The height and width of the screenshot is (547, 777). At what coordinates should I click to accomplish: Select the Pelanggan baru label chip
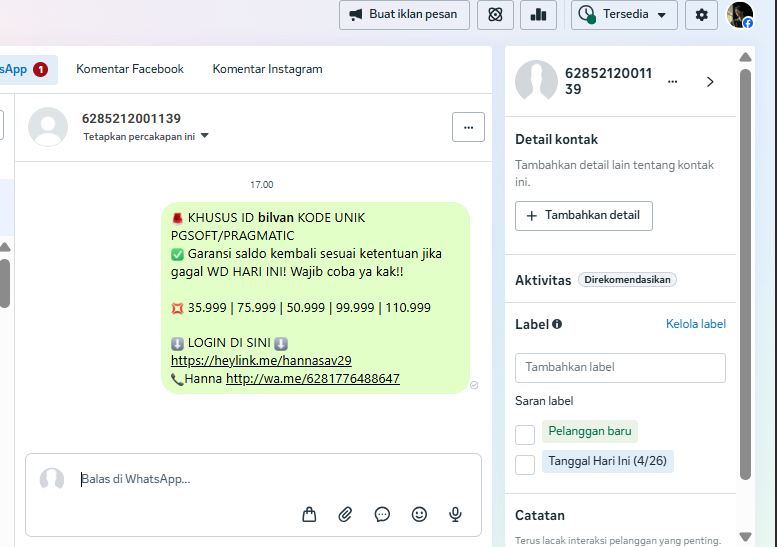(x=590, y=431)
